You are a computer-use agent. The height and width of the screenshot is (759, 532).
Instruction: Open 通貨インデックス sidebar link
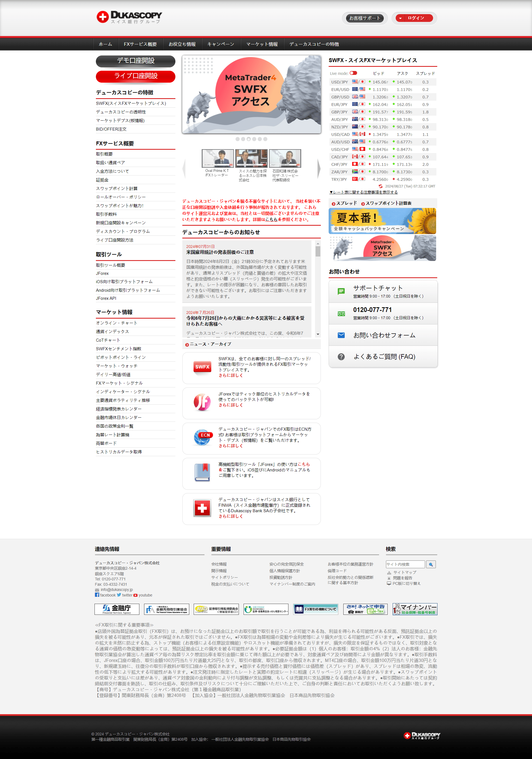tap(112, 332)
